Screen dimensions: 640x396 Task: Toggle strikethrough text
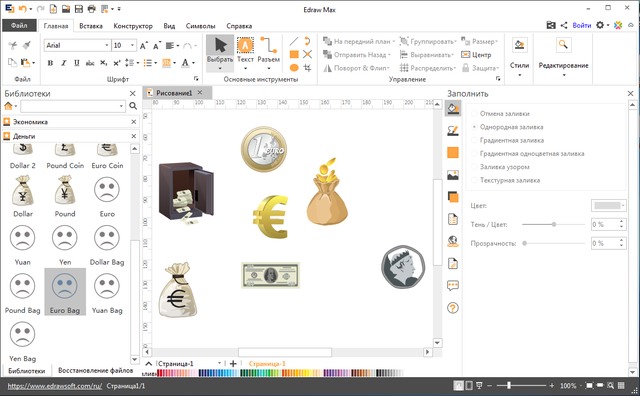(x=90, y=63)
